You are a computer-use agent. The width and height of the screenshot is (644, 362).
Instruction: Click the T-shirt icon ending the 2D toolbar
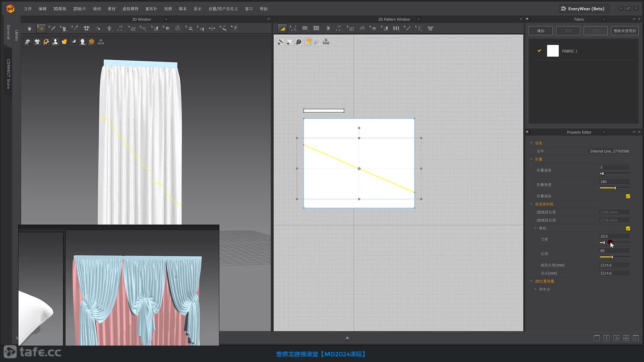(430, 28)
